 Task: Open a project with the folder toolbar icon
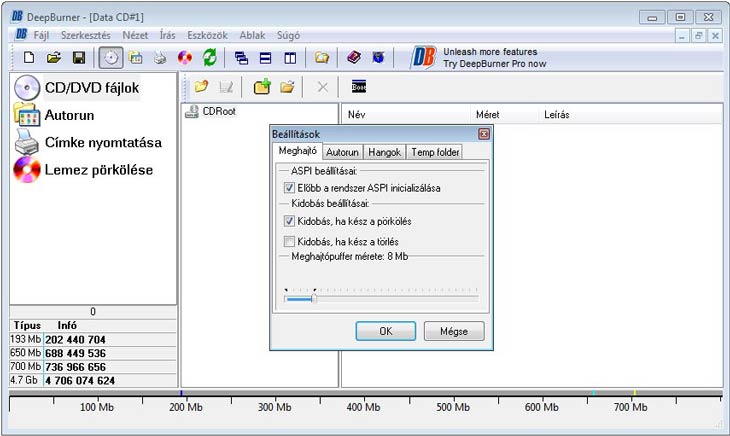[x=54, y=58]
